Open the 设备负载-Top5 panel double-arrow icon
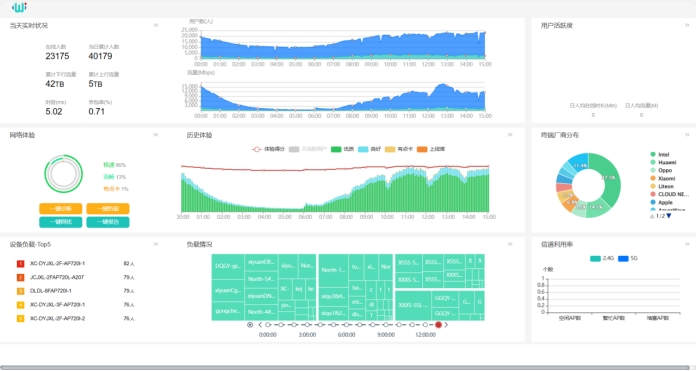This screenshot has width=697, height=371. [156, 244]
